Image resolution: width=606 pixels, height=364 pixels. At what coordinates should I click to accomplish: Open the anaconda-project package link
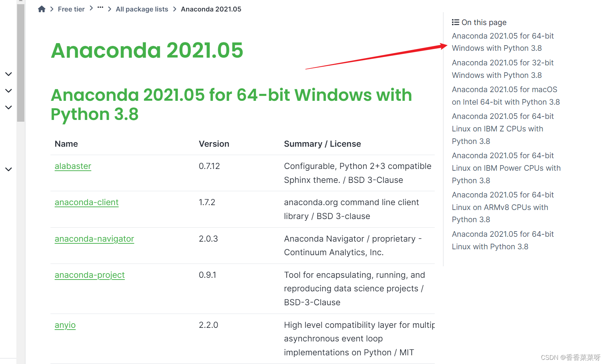coord(89,275)
